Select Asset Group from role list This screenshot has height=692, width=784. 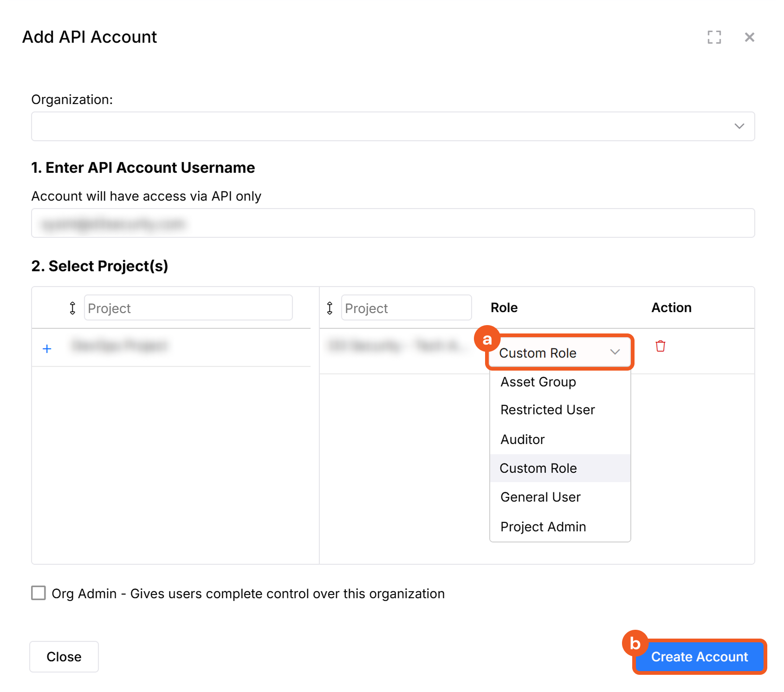tap(538, 382)
